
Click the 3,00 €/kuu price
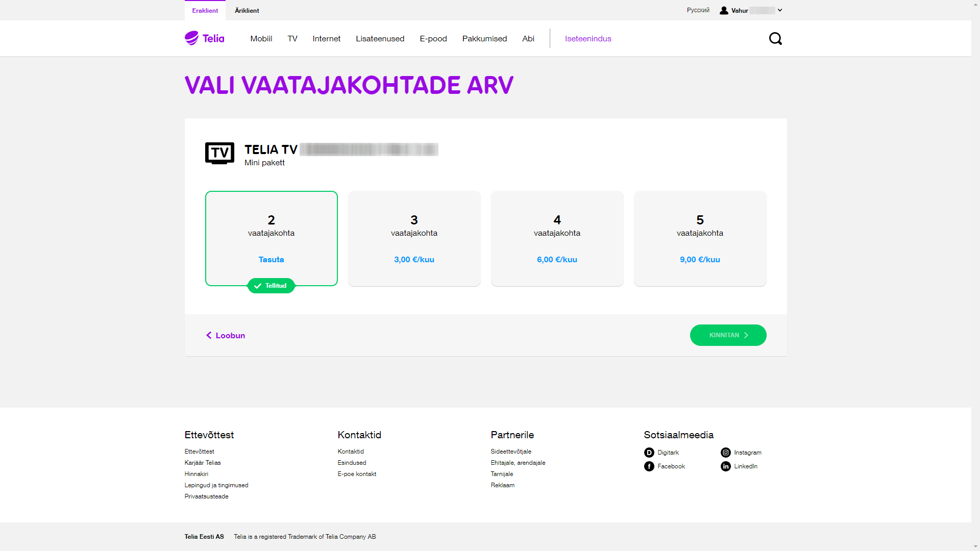point(414,260)
